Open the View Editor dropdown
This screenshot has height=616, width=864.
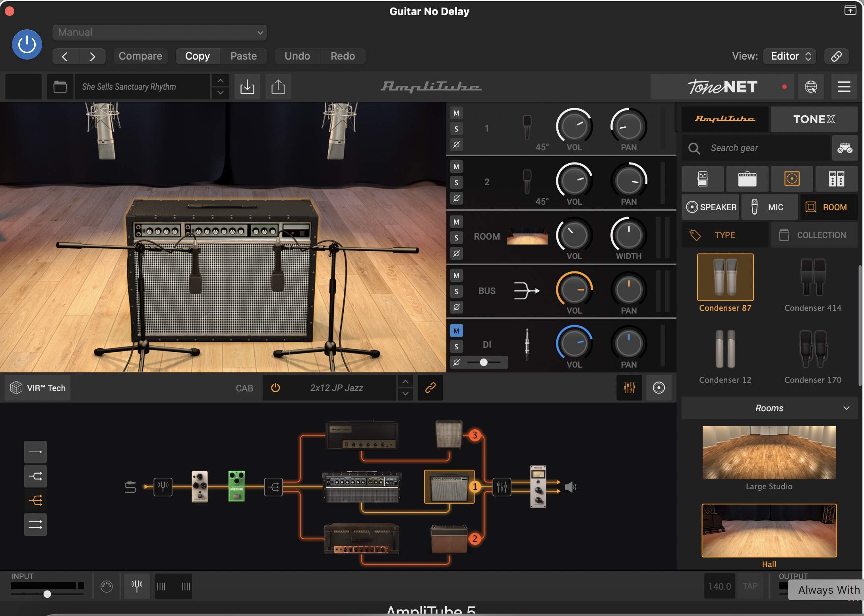coord(790,56)
